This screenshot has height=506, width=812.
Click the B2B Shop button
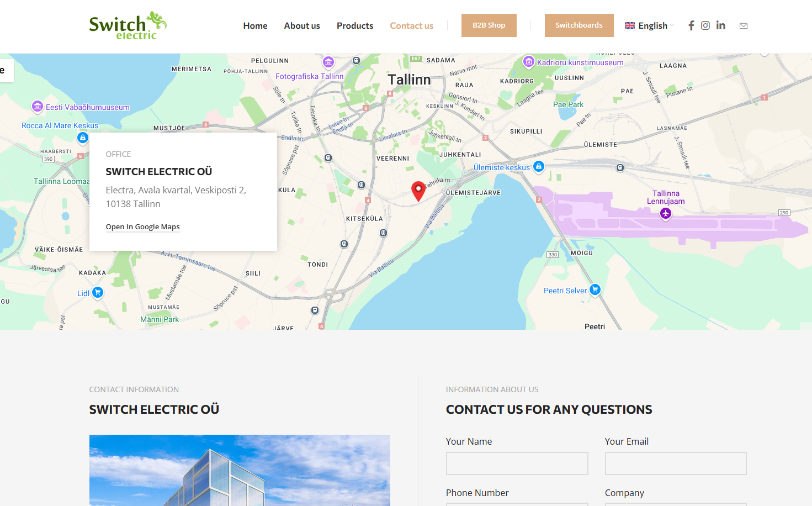click(489, 25)
